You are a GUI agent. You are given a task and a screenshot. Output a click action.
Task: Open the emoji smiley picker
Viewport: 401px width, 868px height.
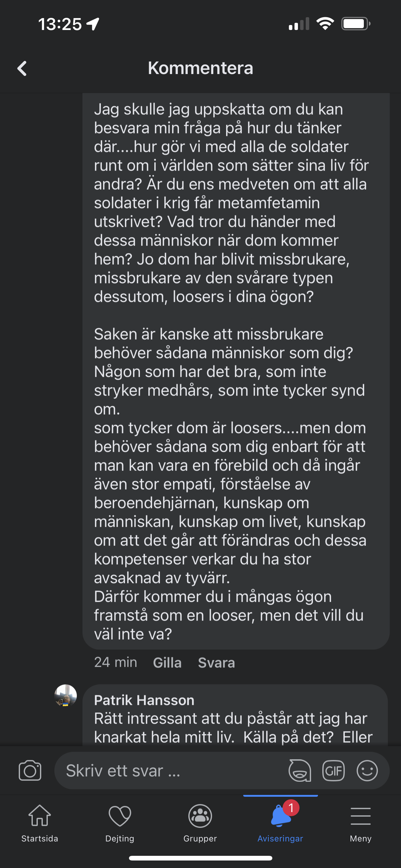pos(367,770)
